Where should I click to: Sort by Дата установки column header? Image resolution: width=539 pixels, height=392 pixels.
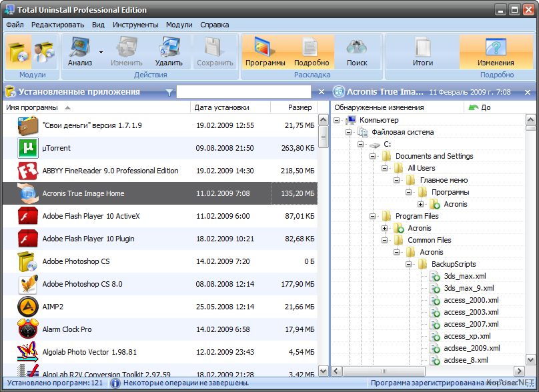pyautogui.click(x=230, y=107)
